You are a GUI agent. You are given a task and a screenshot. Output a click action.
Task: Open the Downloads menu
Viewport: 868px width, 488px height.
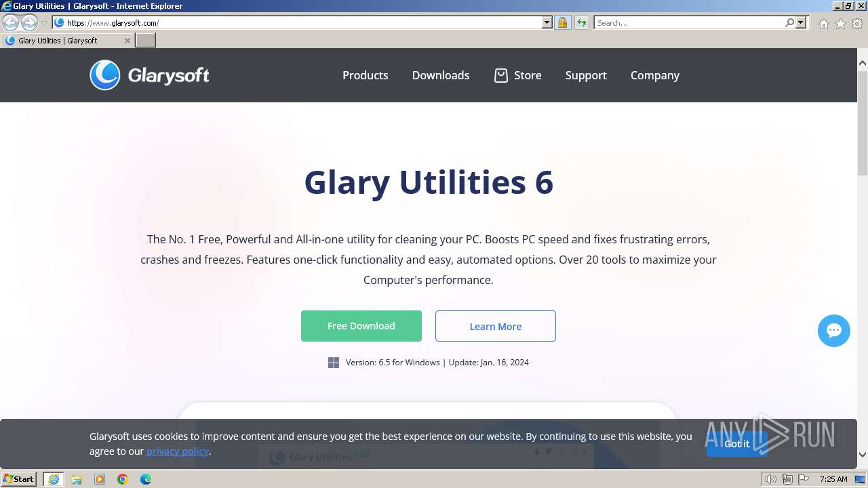point(441,75)
